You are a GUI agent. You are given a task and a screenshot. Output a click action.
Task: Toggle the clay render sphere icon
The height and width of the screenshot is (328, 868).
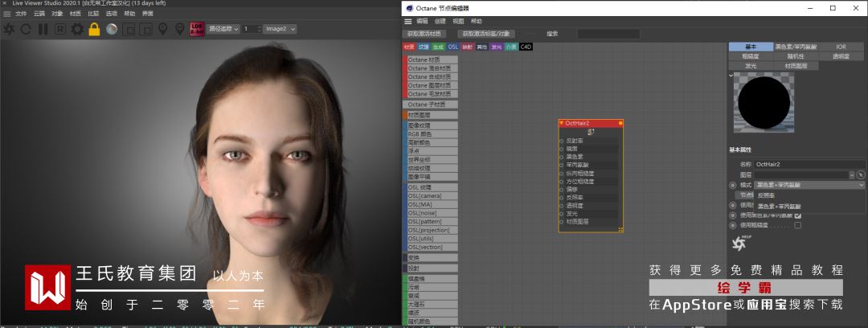111,30
